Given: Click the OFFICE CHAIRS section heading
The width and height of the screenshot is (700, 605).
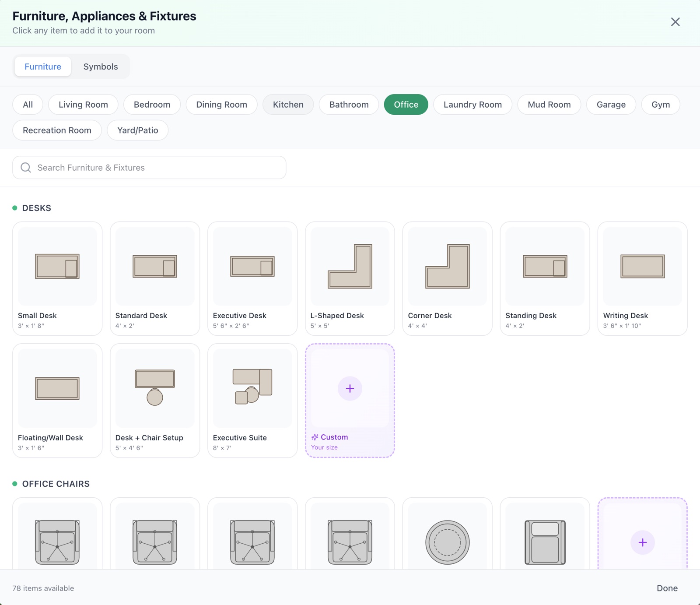Looking at the screenshot, I should [x=56, y=484].
